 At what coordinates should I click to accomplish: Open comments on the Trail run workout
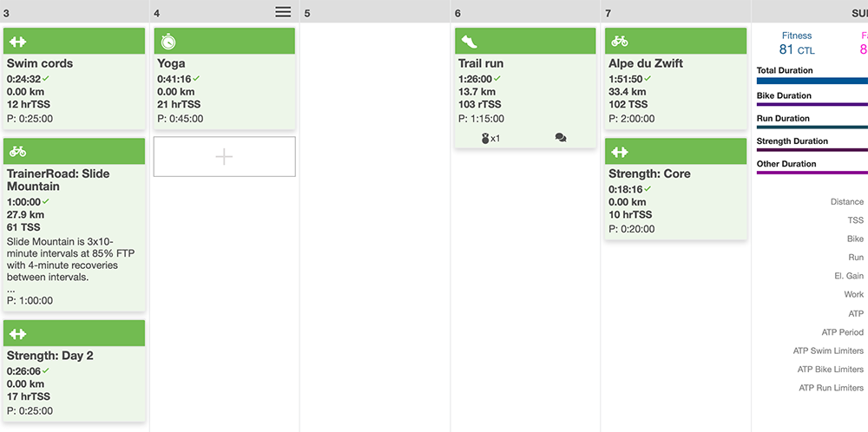(x=561, y=138)
